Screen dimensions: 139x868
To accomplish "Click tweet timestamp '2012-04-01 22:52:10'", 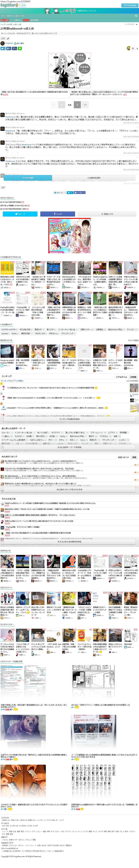I will [x=131, y=123].
